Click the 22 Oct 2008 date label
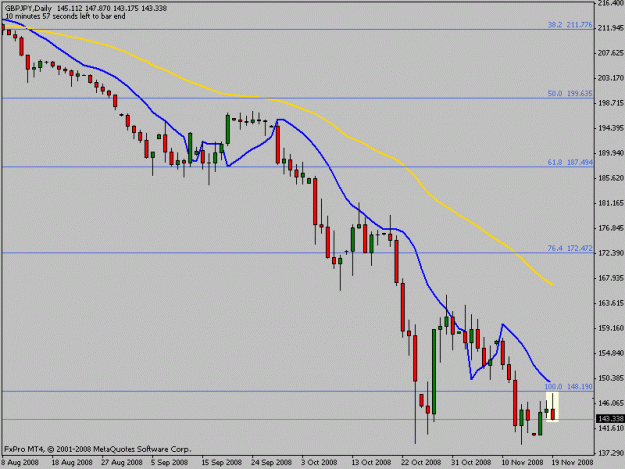625x469 pixels. [x=421, y=462]
